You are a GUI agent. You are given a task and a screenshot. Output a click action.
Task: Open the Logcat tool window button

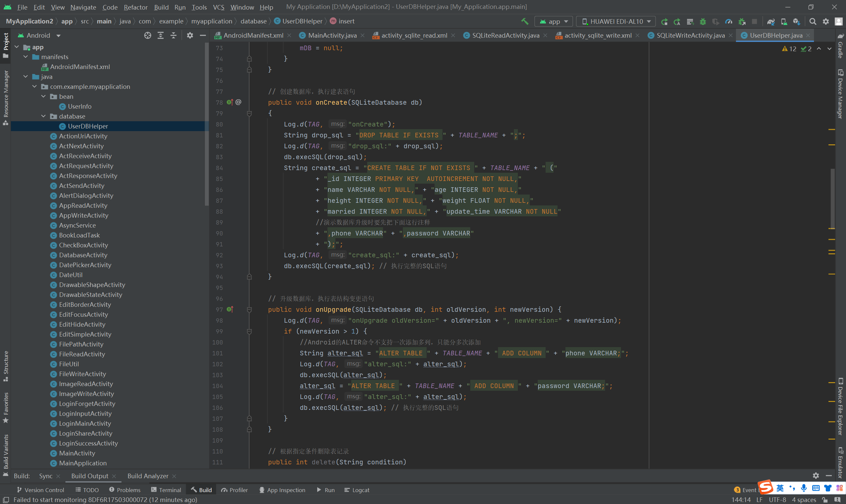(x=356, y=490)
